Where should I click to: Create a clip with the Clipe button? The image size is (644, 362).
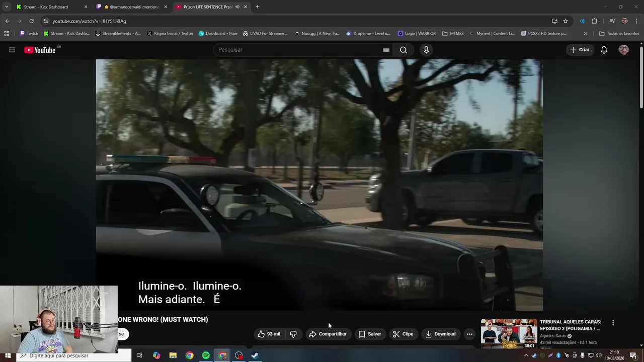pyautogui.click(x=403, y=334)
